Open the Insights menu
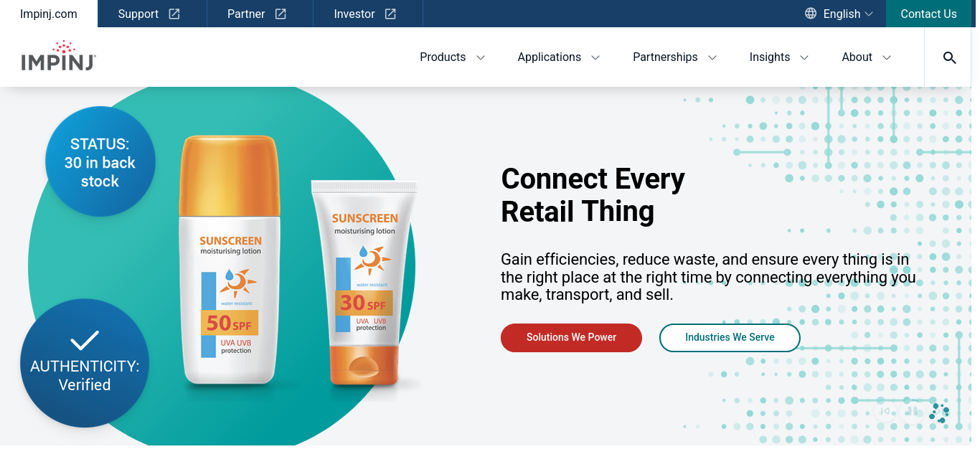 coord(779,57)
